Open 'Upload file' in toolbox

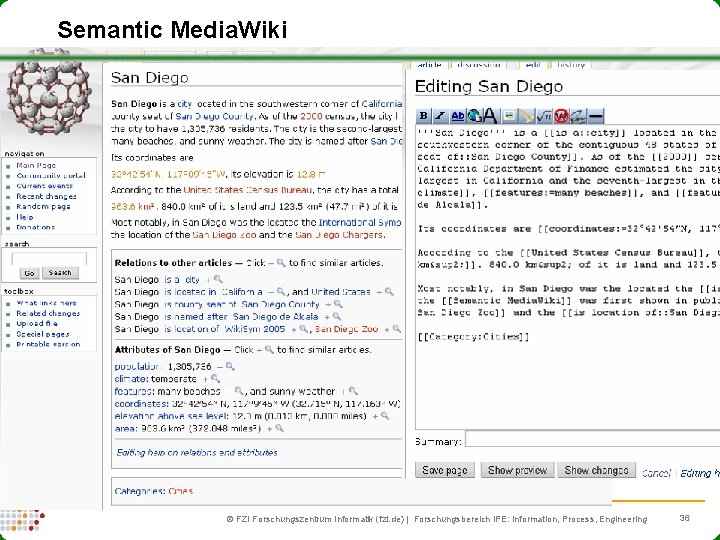(x=37, y=324)
